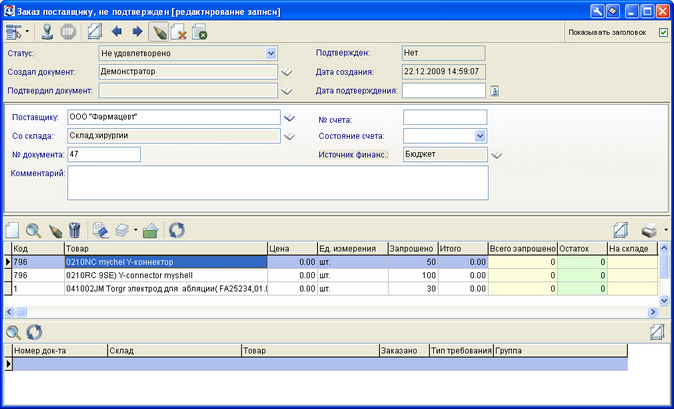The width and height of the screenshot is (674, 409).
Task: Click the 'Поставщику' input field
Action: click(174, 117)
